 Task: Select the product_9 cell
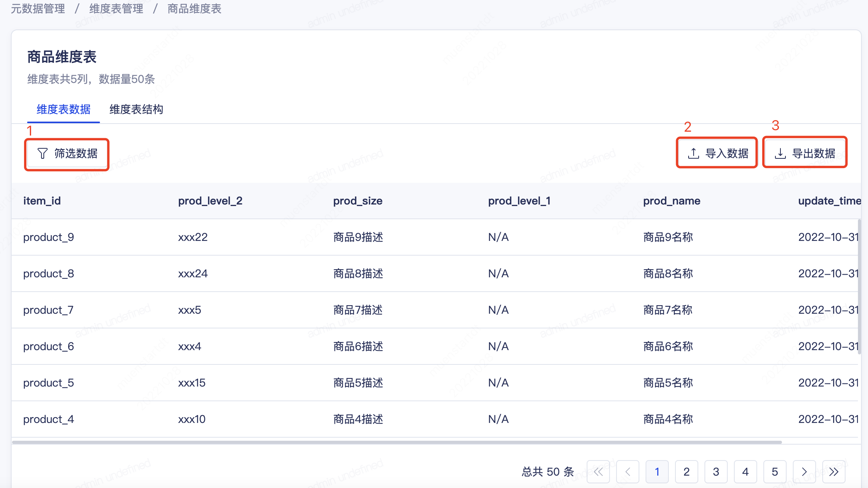pyautogui.click(x=48, y=237)
